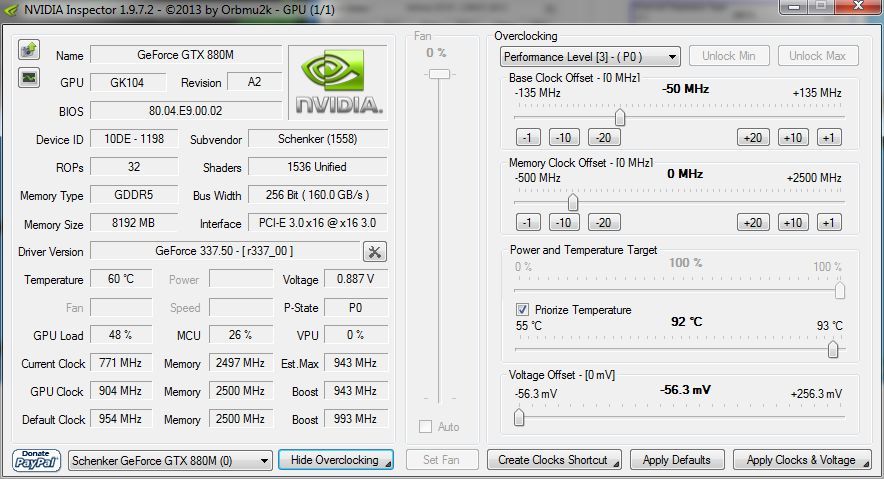This screenshot has height=479, width=884.
Task: Decrease base clock offset by 20
Action: (604, 138)
